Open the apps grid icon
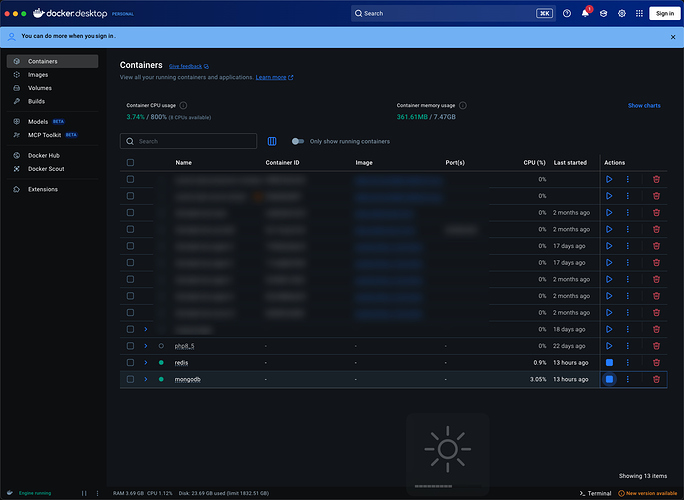The image size is (684, 500). pyautogui.click(x=639, y=14)
